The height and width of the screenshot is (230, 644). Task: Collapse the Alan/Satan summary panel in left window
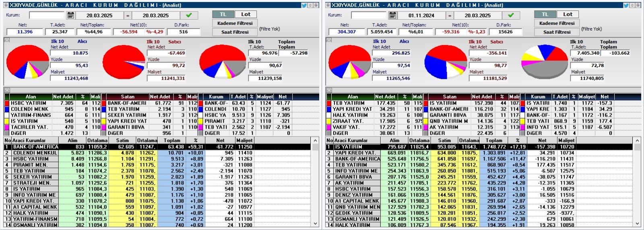click(6, 90)
